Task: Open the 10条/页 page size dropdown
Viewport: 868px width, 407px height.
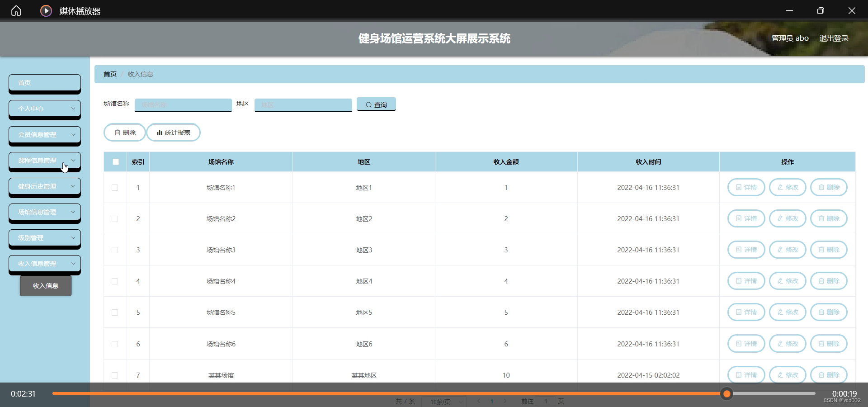Action: [x=443, y=401]
